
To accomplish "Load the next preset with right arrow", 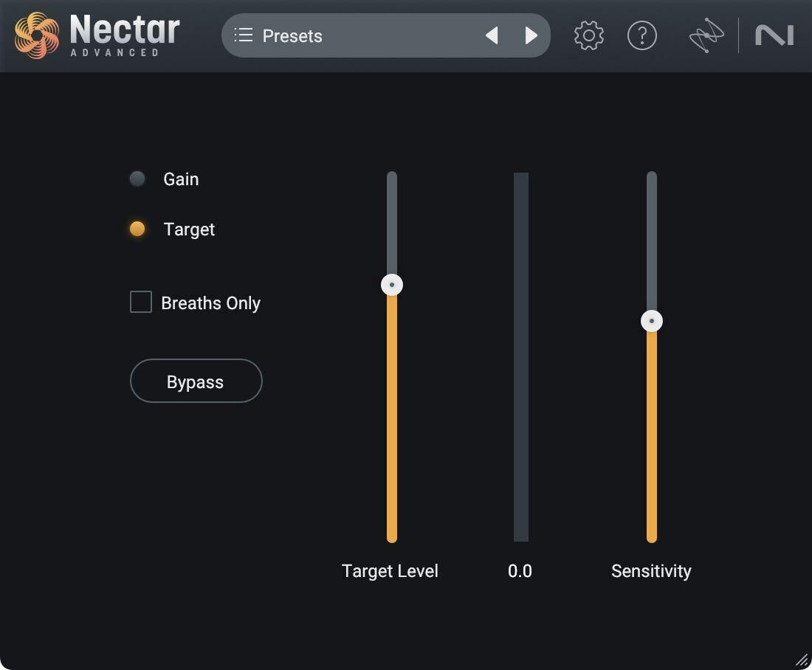I will (531, 35).
